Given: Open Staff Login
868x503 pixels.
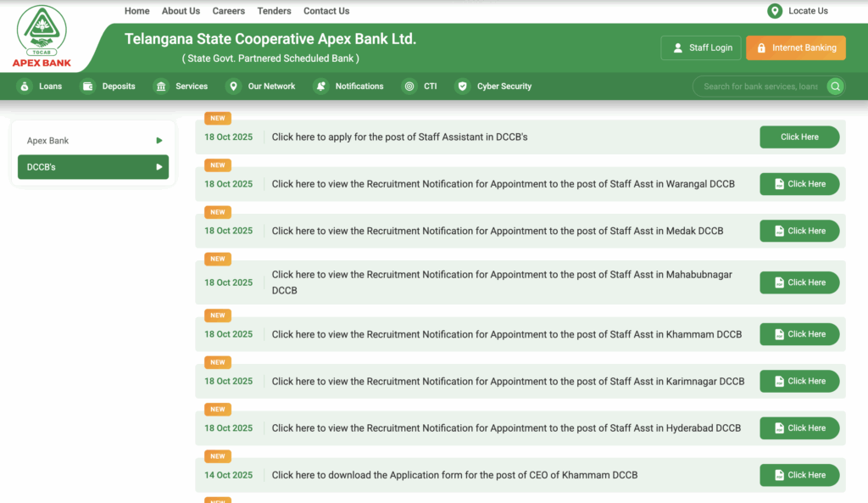Looking at the screenshot, I should pos(701,48).
